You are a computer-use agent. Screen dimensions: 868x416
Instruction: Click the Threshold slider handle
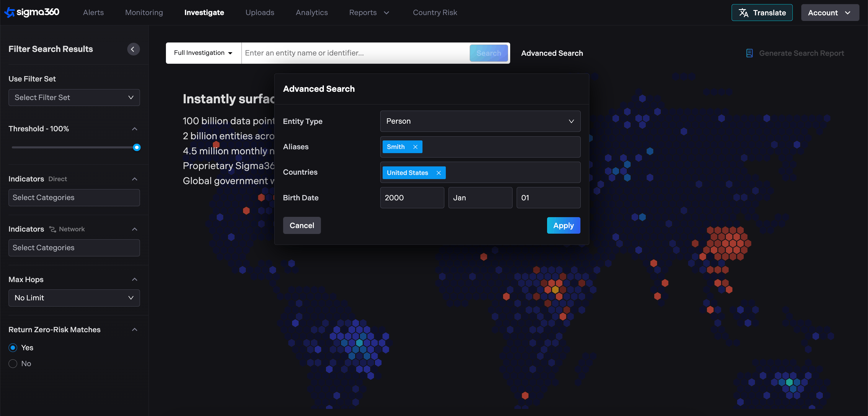[x=136, y=147]
